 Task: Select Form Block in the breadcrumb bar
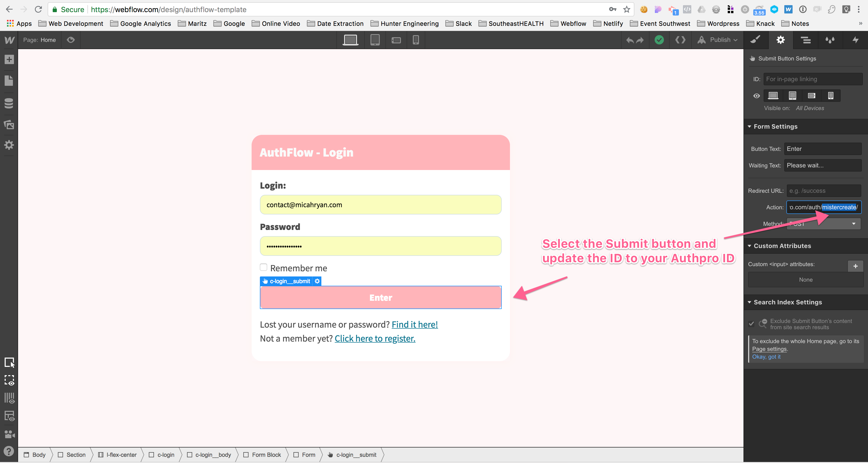(262, 454)
